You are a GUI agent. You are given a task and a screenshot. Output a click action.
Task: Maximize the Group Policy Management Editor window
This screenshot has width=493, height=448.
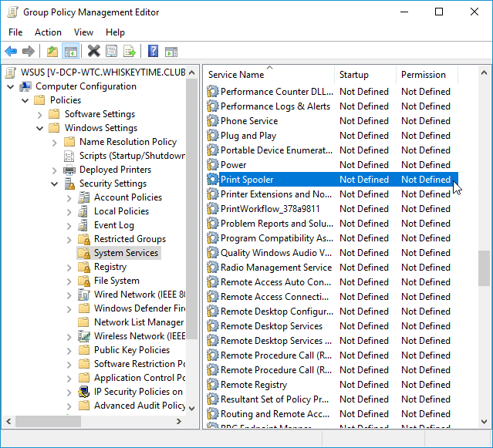coord(439,12)
